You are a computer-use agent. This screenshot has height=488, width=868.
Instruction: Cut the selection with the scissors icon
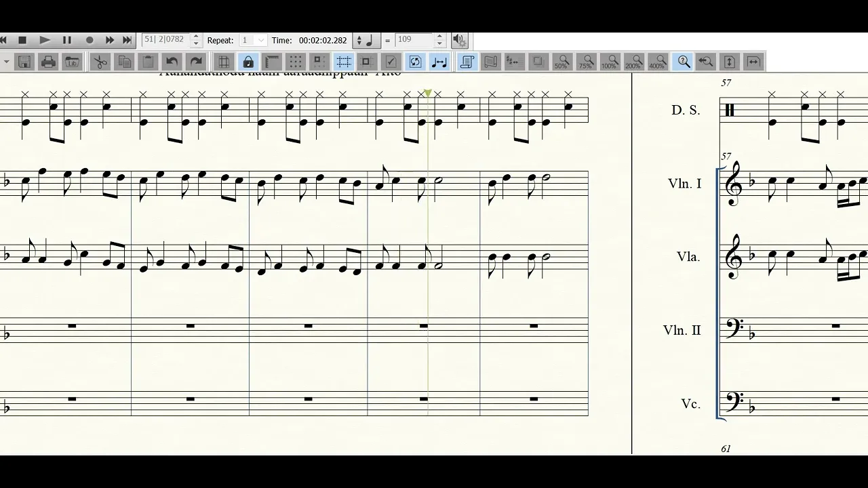100,62
